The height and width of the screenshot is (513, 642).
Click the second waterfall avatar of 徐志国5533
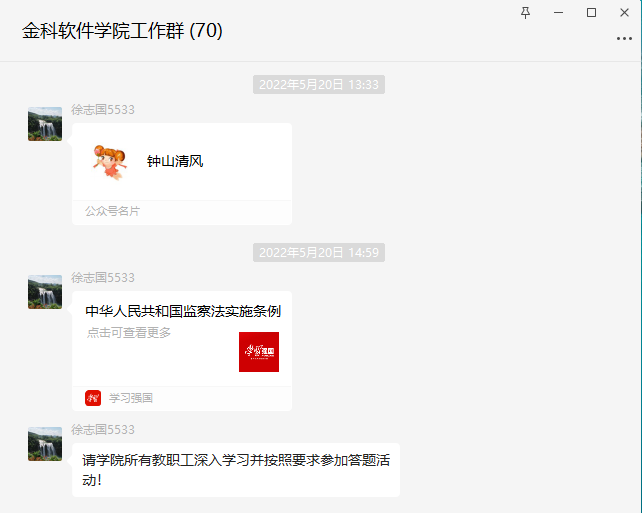(45, 292)
